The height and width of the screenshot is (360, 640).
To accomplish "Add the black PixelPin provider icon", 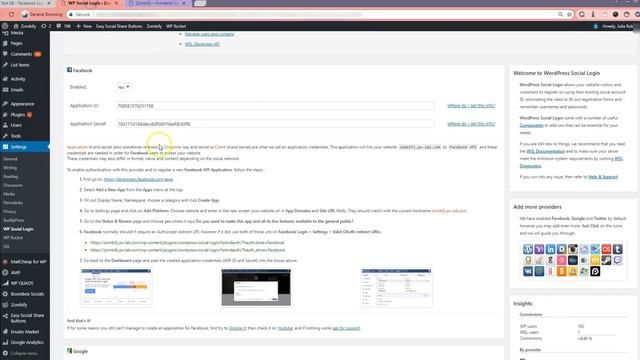I will coord(595,271).
